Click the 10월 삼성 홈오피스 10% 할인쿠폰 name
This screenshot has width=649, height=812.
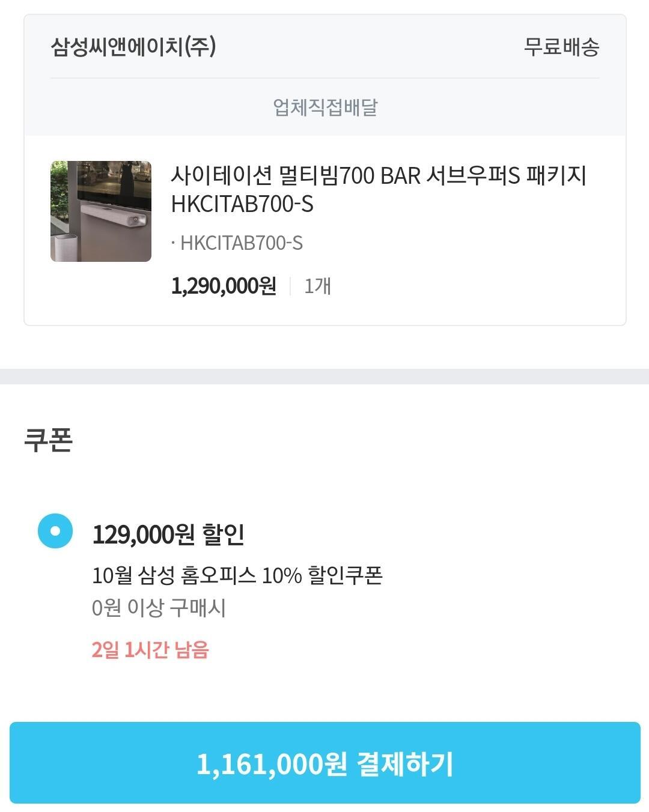(237, 575)
